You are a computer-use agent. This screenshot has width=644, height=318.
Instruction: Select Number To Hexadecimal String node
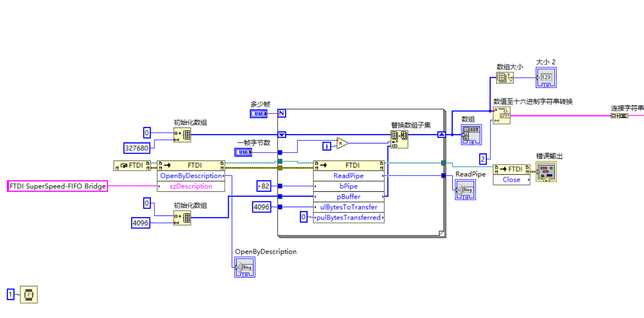click(x=501, y=115)
